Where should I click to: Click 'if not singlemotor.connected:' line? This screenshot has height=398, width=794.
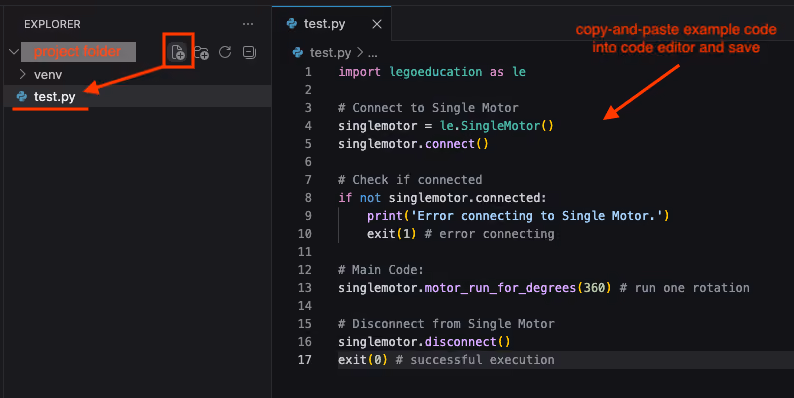pyautogui.click(x=443, y=197)
